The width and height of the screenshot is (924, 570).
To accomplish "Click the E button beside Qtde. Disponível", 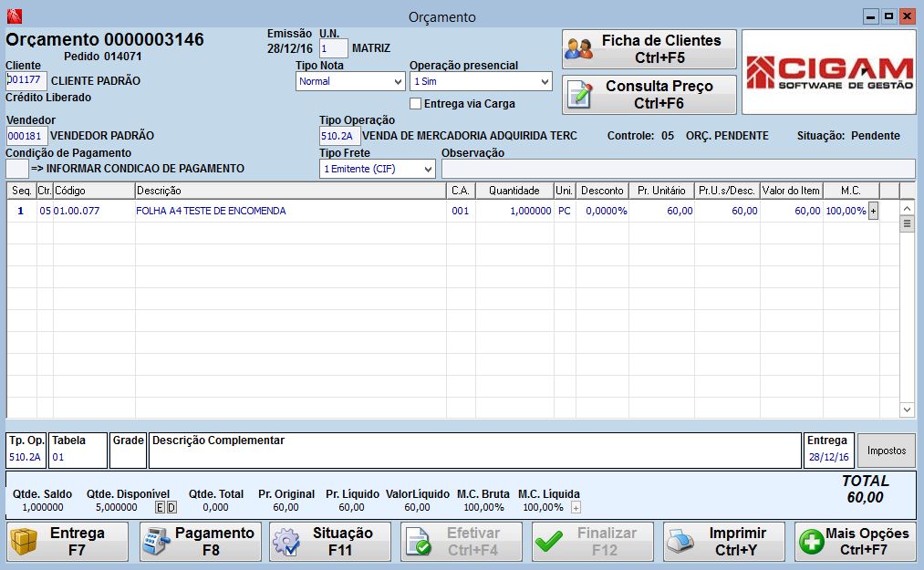I will pos(161,507).
